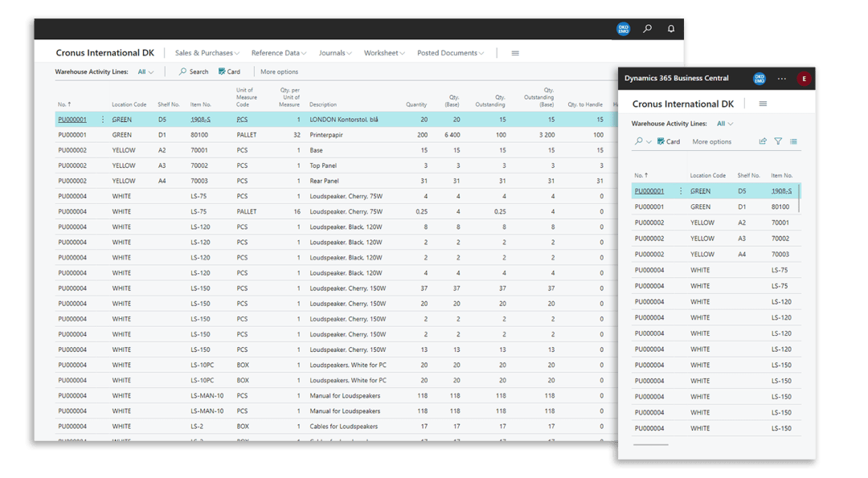Open row actions dots for PU000001 in main table
The image size is (868, 478).
click(103, 120)
